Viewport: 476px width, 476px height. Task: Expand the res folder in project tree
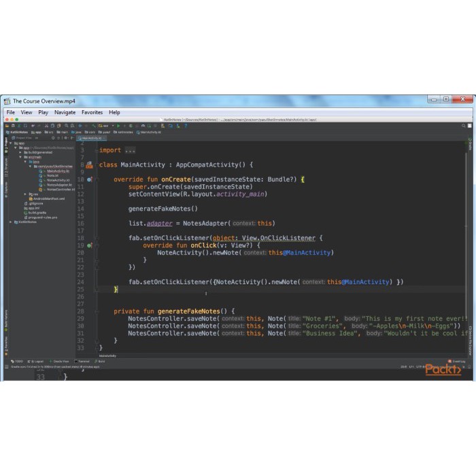point(25,194)
